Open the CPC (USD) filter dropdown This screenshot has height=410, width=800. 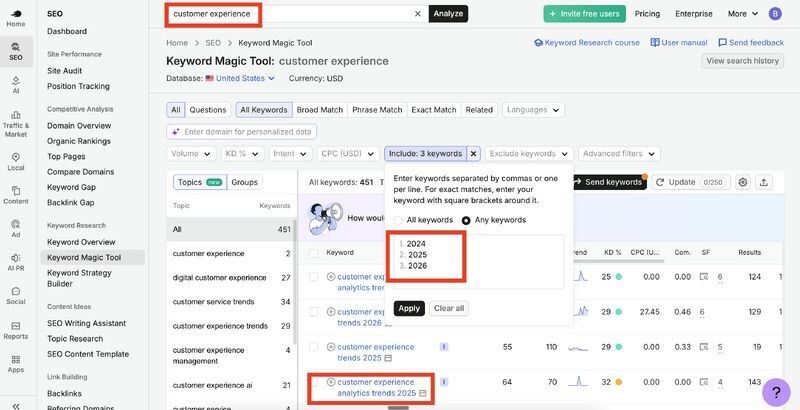[348, 153]
